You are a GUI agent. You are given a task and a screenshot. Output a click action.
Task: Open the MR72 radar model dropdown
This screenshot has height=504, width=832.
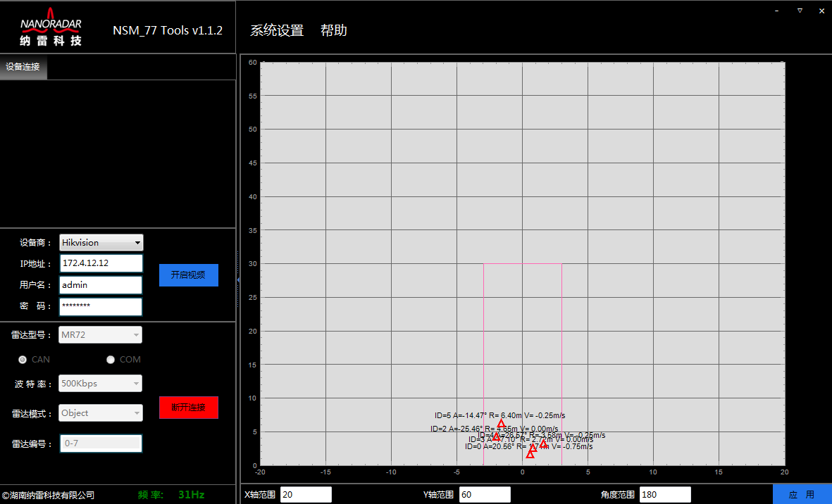(x=100, y=335)
